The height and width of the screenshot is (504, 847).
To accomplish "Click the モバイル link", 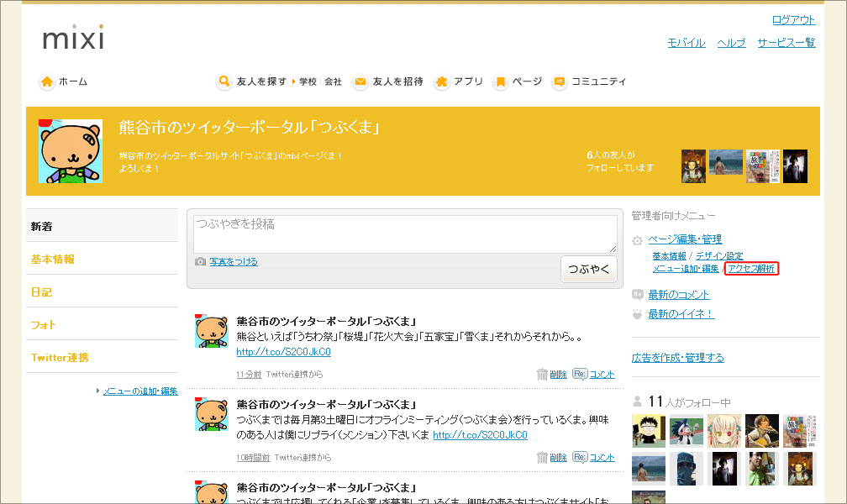I will (x=687, y=43).
